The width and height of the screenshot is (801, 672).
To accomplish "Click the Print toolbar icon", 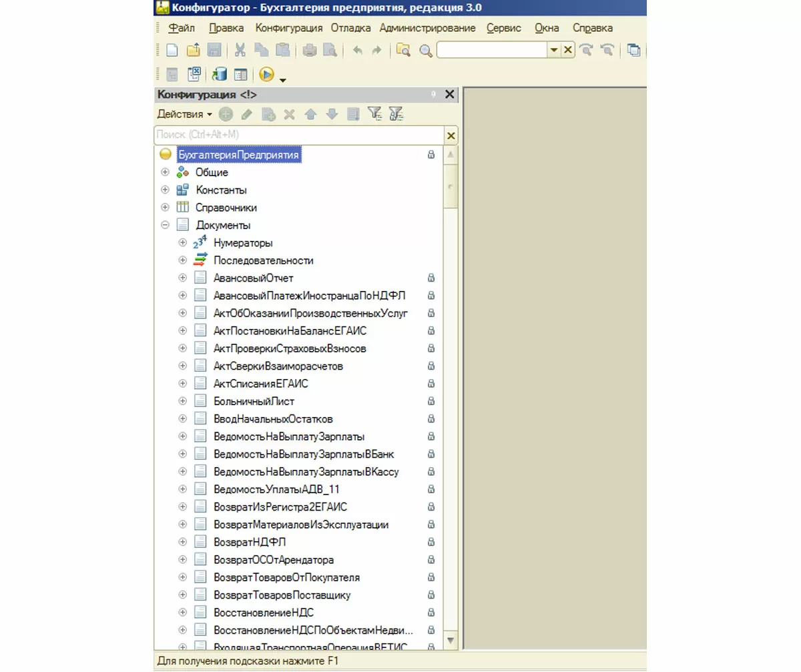I will coord(309,50).
